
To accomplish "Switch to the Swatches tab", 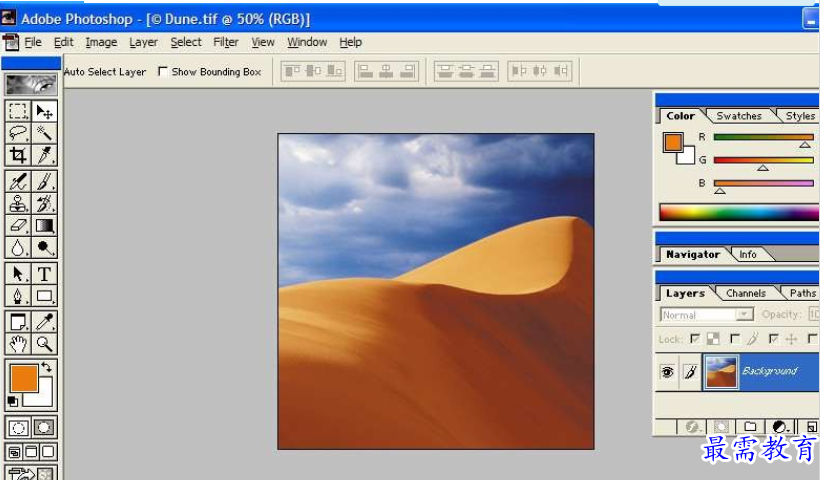I will pos(739,116).
